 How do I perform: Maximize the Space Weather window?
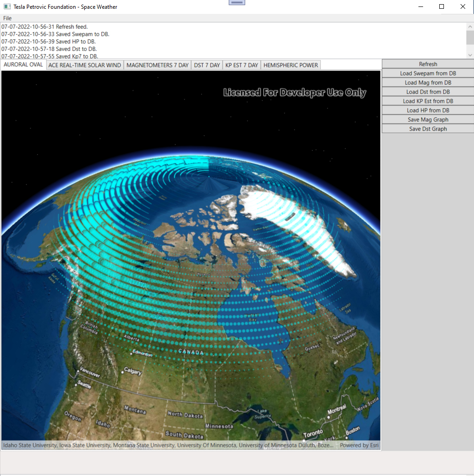[x=442, y=6]
